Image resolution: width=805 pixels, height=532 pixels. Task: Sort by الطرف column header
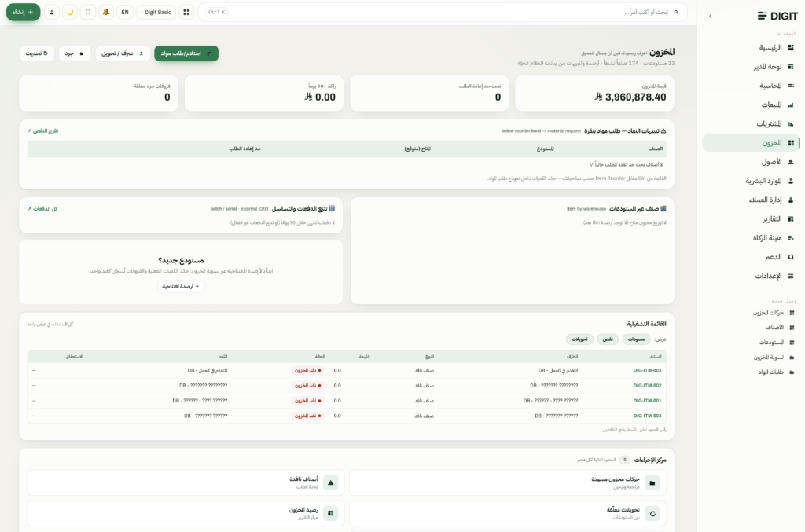click(x=572, y=357)
